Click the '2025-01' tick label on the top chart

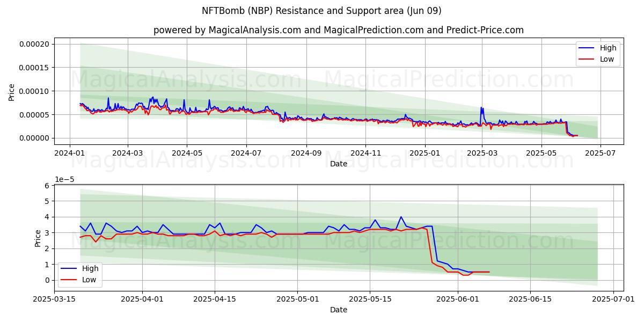point(425,153)
